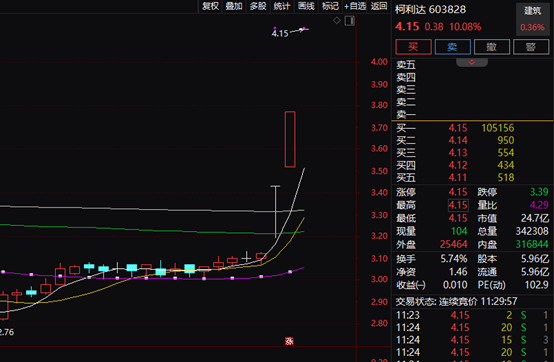The width and height of the screenshot is (554, 362).
Task: Add stock with +自选 button
Action: point(355,6)
